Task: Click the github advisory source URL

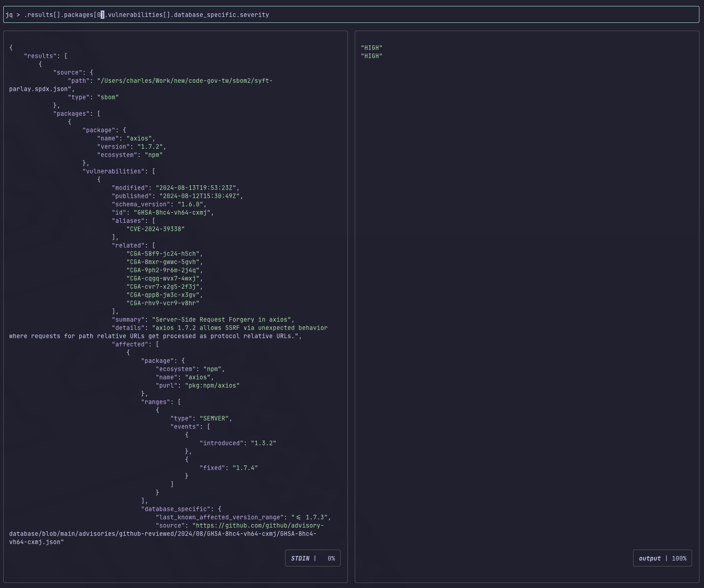Action: click(x=167, y=534)
